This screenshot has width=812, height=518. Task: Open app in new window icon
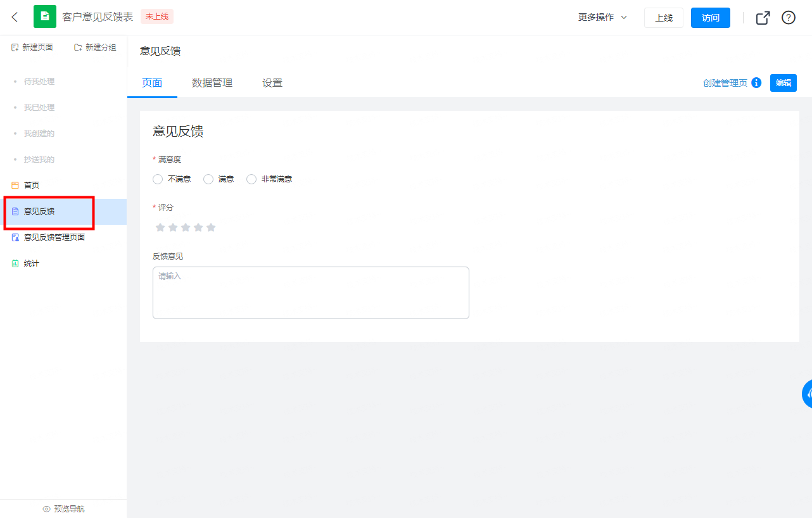click(x=763, y=18)
